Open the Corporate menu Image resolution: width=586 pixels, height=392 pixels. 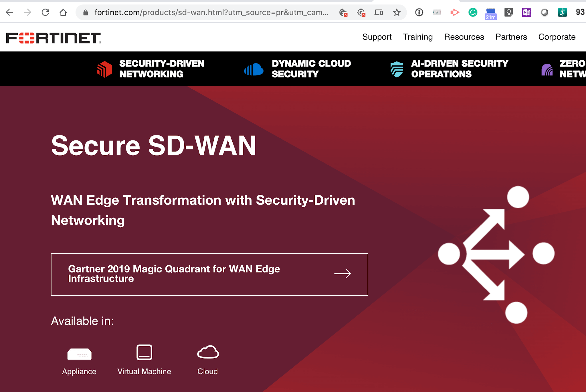pyautogui.click(x=556, y=37)
